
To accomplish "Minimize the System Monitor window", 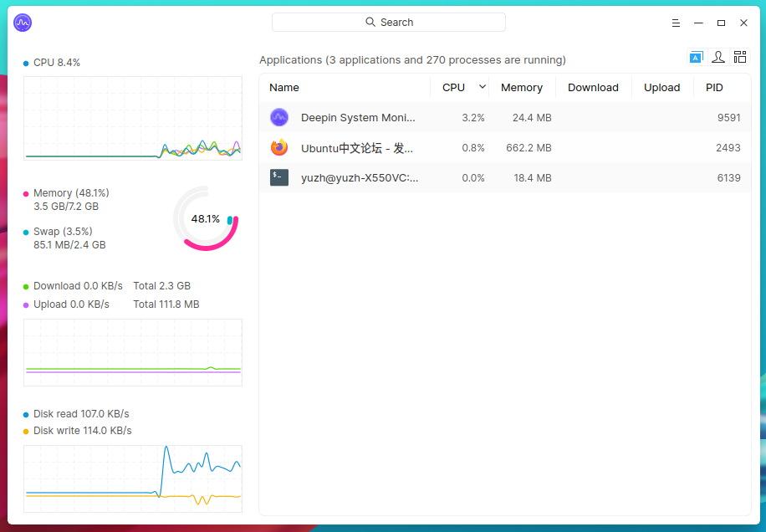I will [698, 23].
